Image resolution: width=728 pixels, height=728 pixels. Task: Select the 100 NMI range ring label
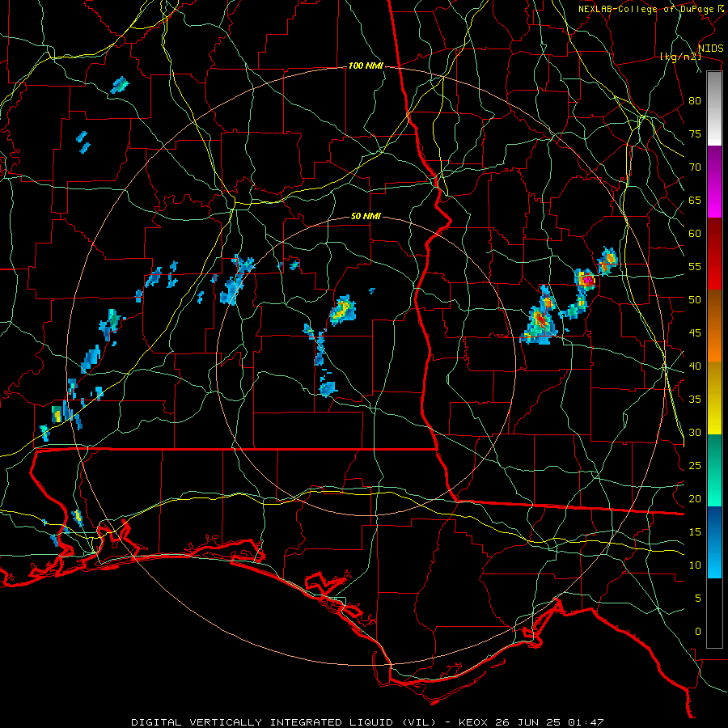pos(366,66)
